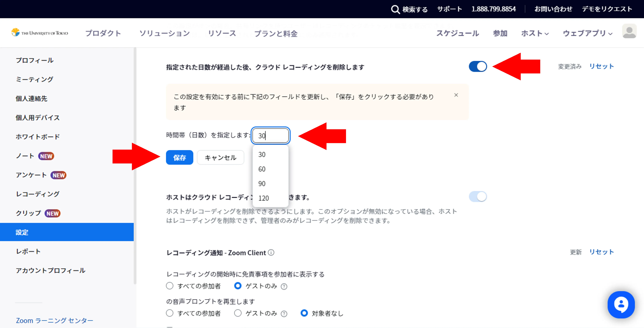
Task: Open ミーティング in the sidebar
Action: (x=35, y=79)
